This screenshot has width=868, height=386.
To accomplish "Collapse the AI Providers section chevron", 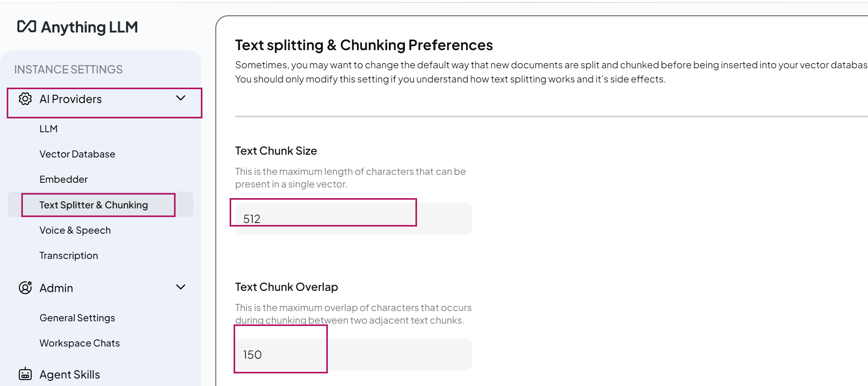I will coord(181,98).
